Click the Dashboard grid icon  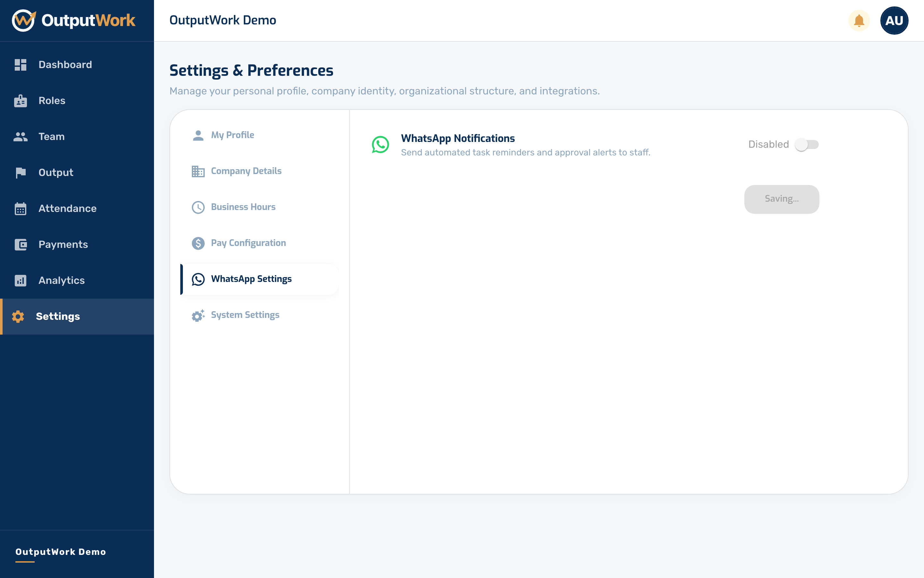21,65
